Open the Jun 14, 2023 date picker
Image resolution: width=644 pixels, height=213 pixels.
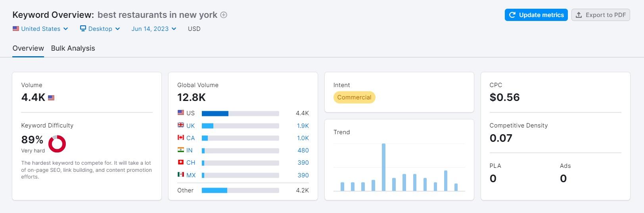pyautogui.click(x=154, y=29)
